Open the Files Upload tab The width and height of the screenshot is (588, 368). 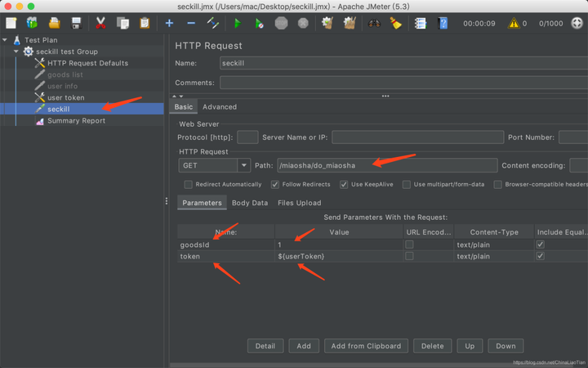coord(299,203)
